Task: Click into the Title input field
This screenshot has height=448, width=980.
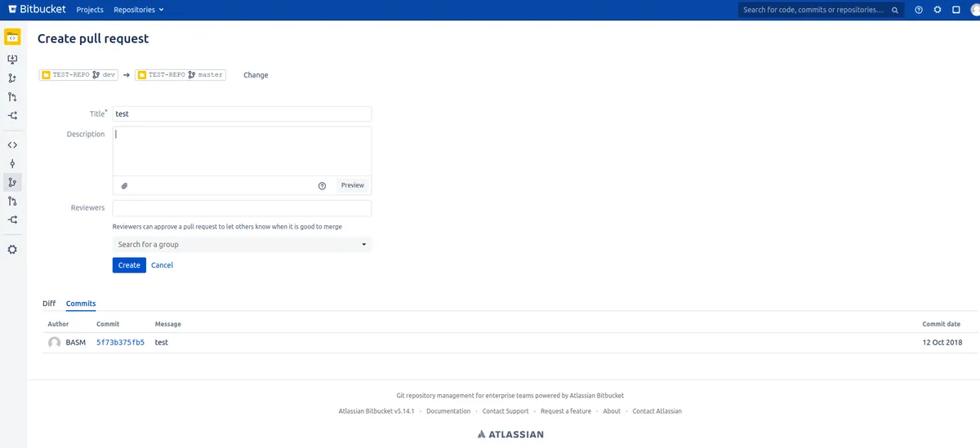Action: pyautogui.click(x=242, y=114)
